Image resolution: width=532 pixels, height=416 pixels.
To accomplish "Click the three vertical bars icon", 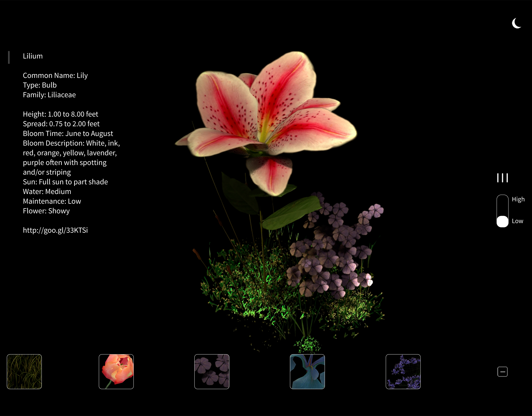I will pos(502,178).
